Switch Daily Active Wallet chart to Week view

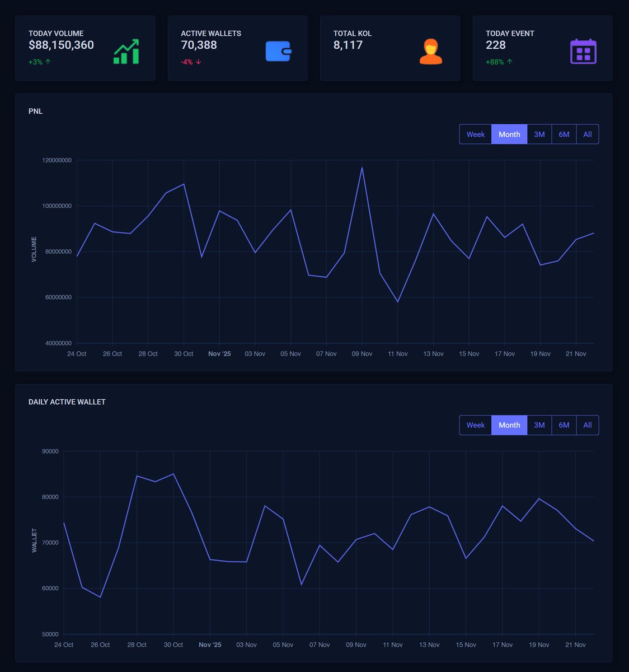475,425
